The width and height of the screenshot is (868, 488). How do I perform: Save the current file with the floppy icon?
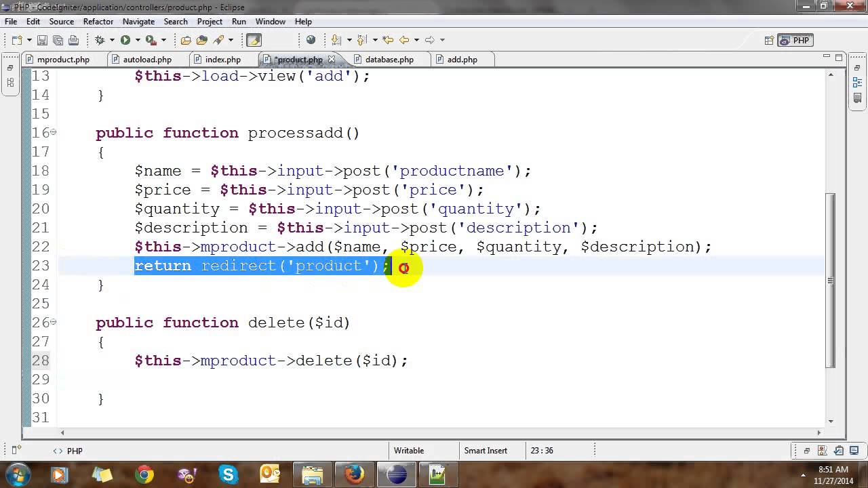pyautogui.click(x=42, y=40)
